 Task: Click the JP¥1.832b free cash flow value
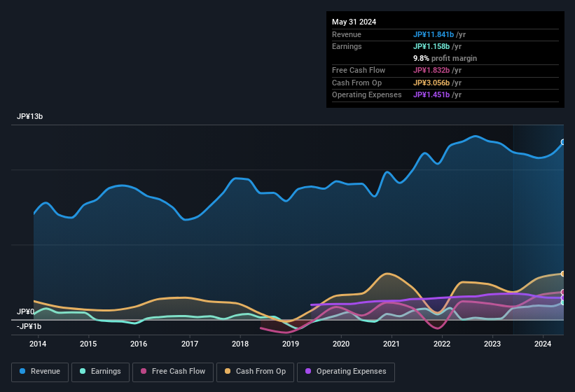(x=431, y=70)
